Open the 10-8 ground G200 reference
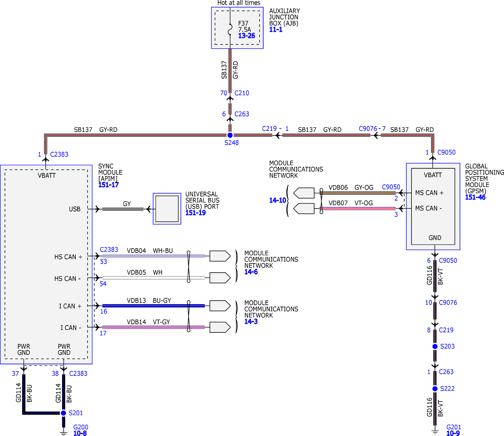This screenshot has height=436, width=504. (x=80, y=433)
